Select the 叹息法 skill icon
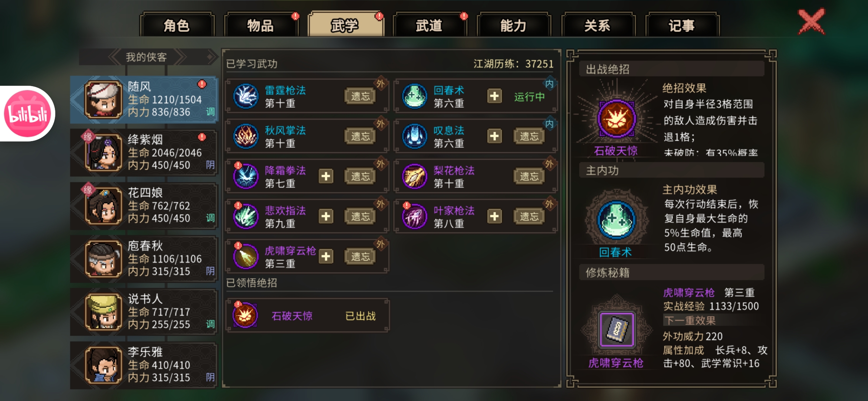The width and height of the screenshot is (868, 401). tap(415, 136)
